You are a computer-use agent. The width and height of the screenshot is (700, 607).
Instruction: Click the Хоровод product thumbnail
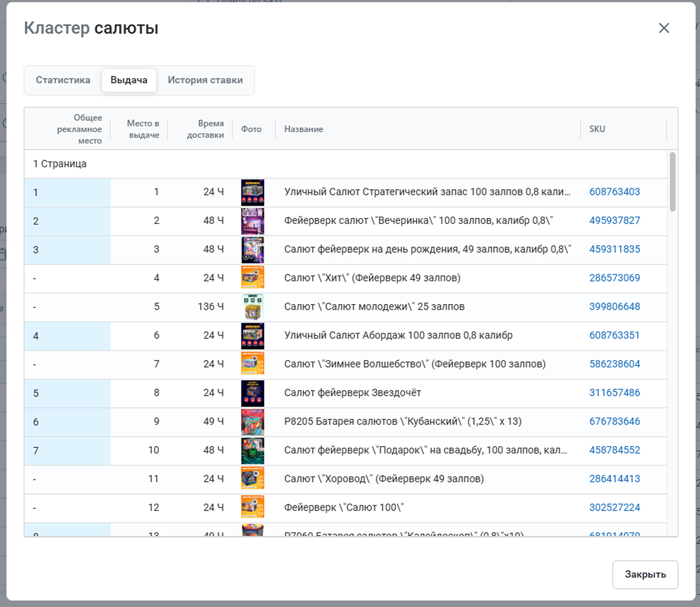pos(252,478)
